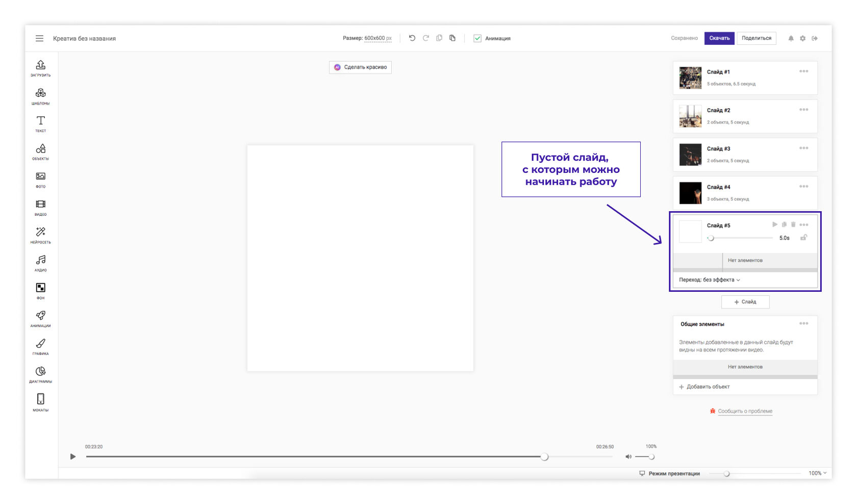Click the Сообщить о проблеме link
Viewport: 857px width, 504px height.
point(745,411)
